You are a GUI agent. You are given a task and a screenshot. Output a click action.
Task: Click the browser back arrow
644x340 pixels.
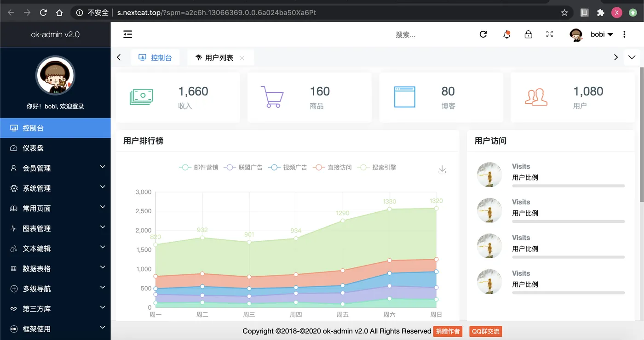click(11, 13)
